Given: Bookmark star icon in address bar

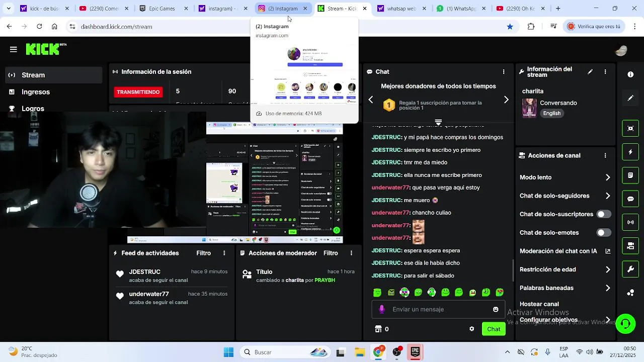Looking at the screenshot, I should pos(510,27).
